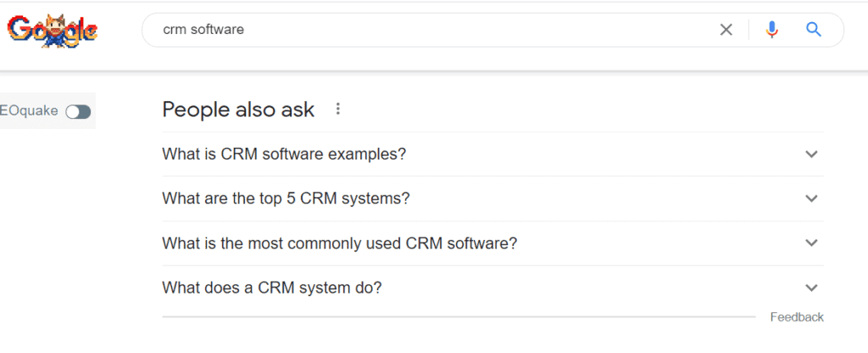Focus the empty area of the search box

click(475, 30)
